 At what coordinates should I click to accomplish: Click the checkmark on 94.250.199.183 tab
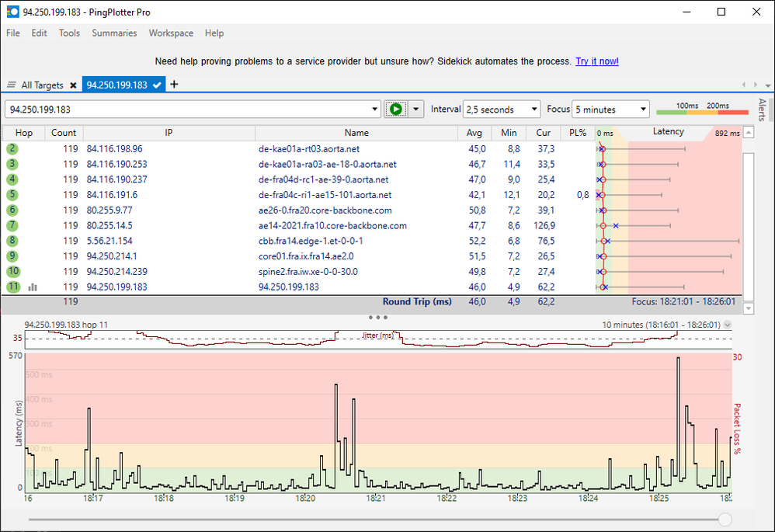click(157, 85)
